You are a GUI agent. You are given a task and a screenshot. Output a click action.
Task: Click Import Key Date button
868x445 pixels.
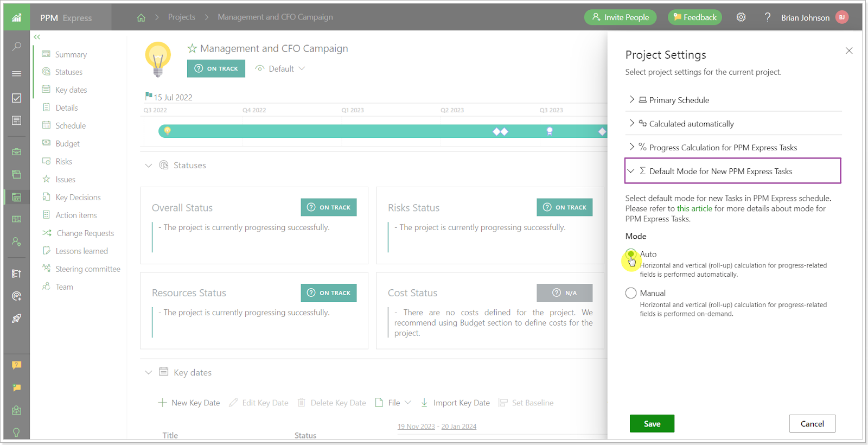point(455,403)
